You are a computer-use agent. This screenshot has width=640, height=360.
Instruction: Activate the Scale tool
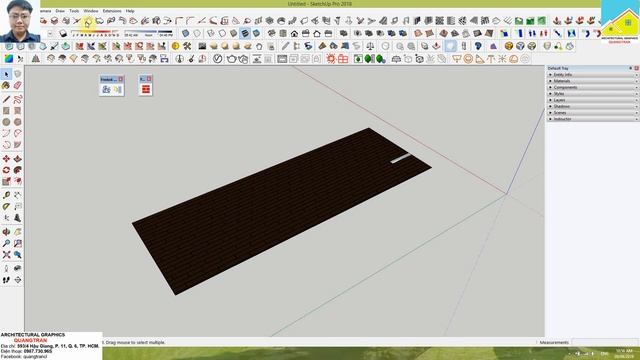[x=6, y=182]
